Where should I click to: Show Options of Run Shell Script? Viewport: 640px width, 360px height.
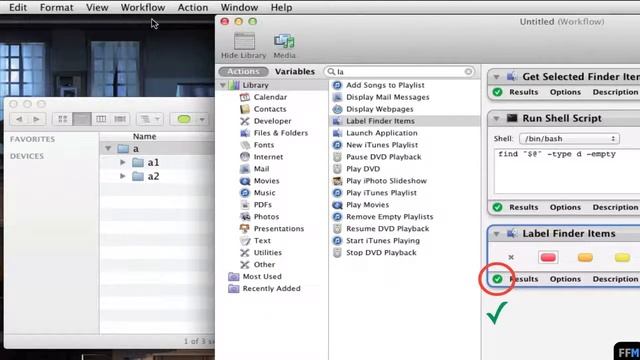pyautogui.click(x=565, y=207)
